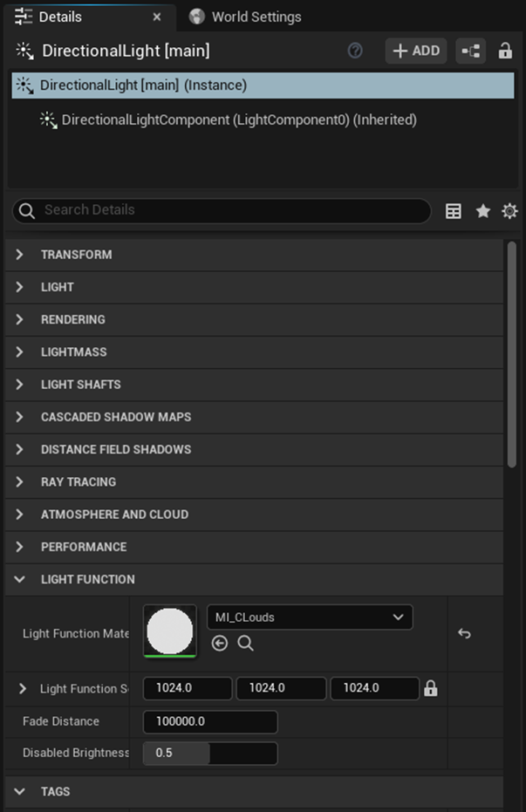Adjust the Disabled Brightness slider

(209, 753)
